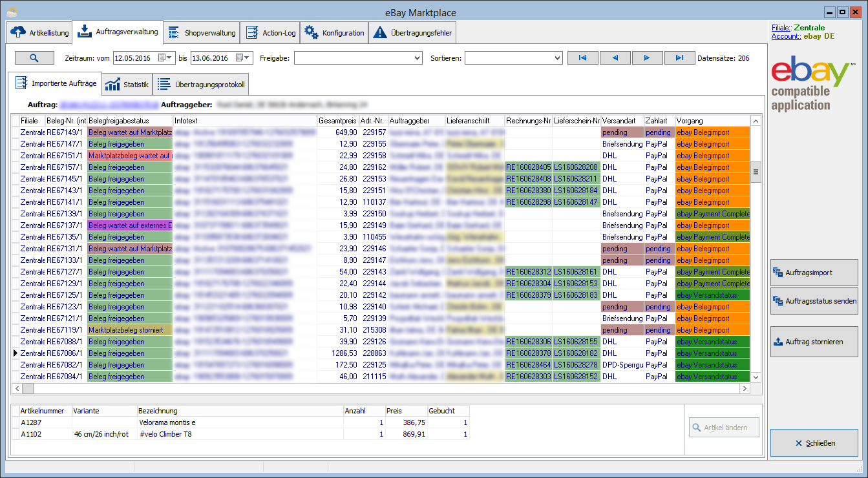This screenshot has width=868, height=478.
Task: Click Beleg wartet auf externes status cell
Action: pos(129,225)
